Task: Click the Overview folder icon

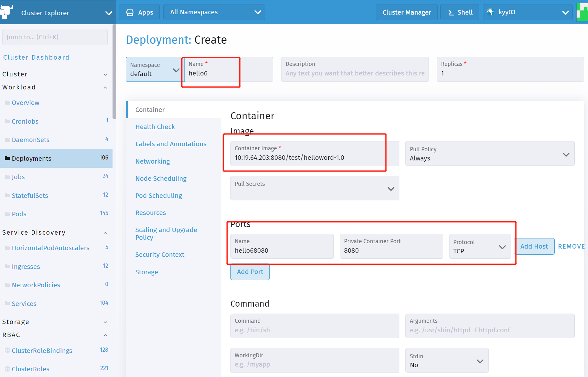Action: tap(8, 102)
